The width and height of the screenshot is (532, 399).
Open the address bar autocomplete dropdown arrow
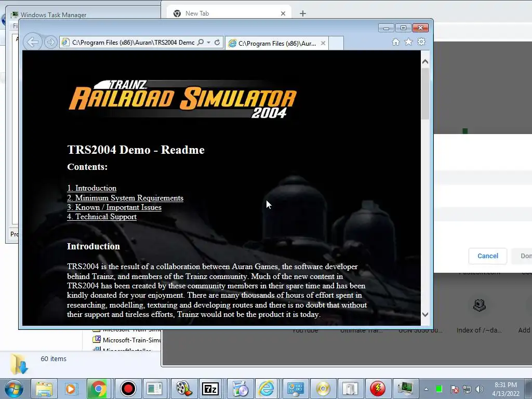209,43
